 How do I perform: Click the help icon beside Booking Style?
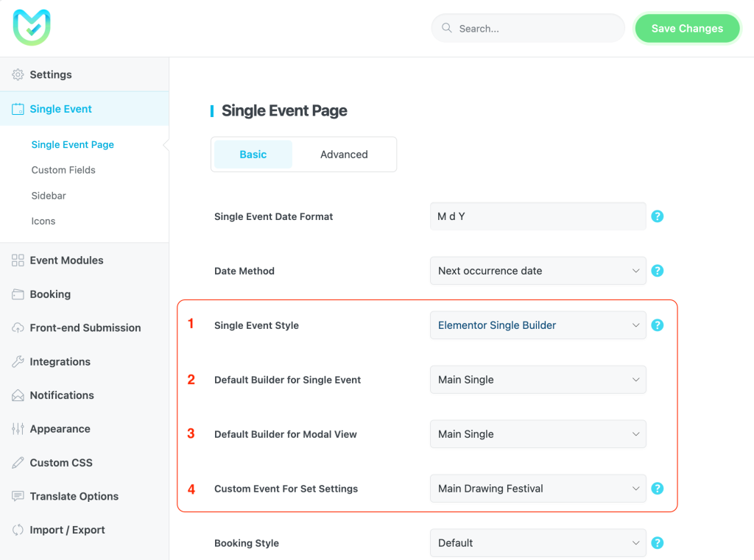657,542
